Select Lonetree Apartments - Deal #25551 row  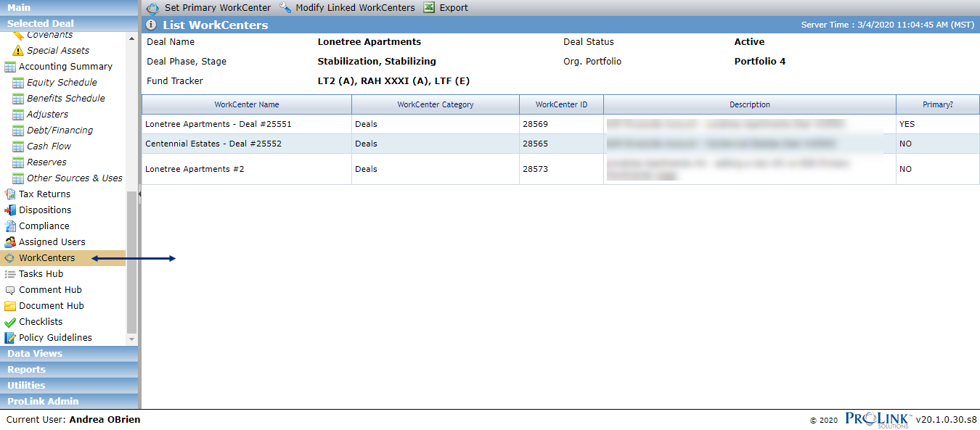pos(560,124)
